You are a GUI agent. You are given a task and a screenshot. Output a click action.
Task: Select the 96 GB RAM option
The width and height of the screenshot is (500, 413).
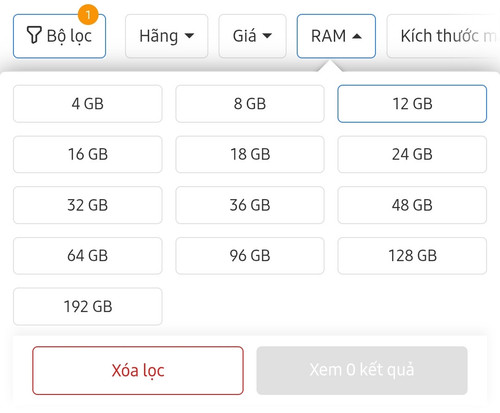(250, 256)
